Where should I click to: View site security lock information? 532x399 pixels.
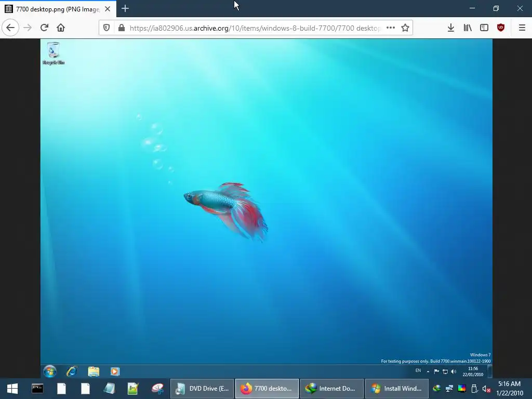click(x=122, y=28)
